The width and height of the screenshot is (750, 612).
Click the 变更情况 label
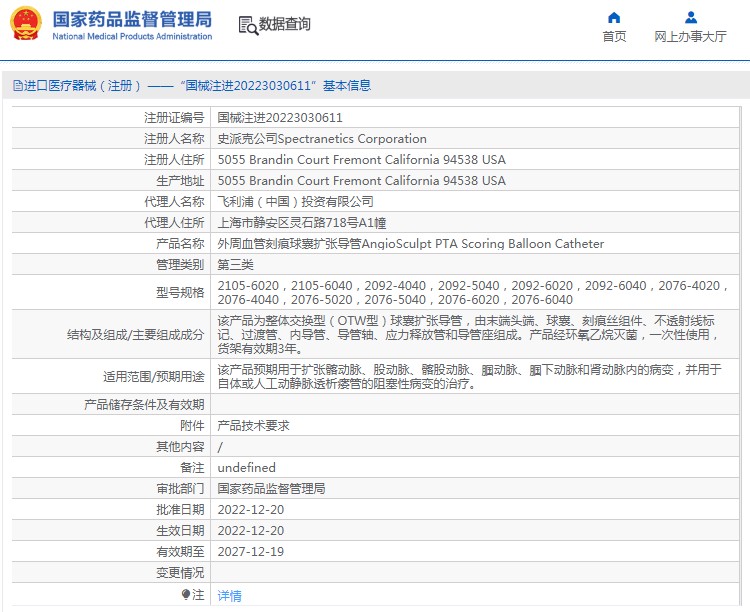point(180,573)
